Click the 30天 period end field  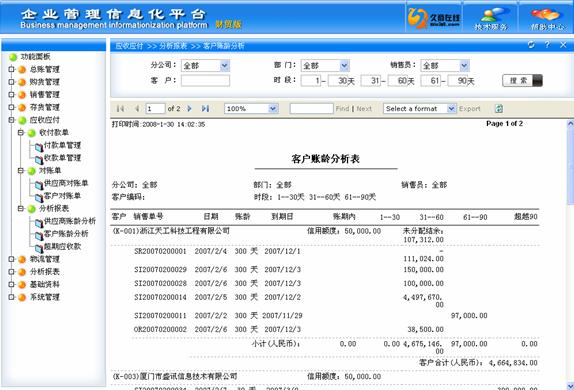[x=338, y=81]
